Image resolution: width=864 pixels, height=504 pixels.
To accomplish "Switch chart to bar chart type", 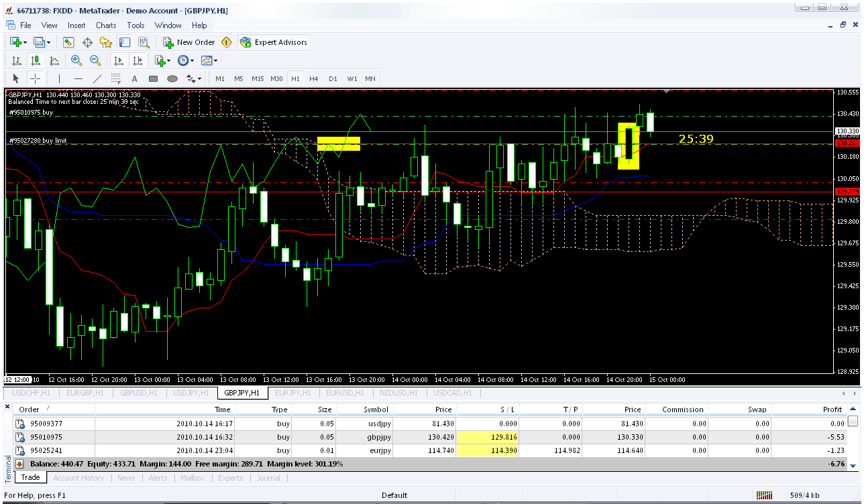I will [x=16, y=60].
